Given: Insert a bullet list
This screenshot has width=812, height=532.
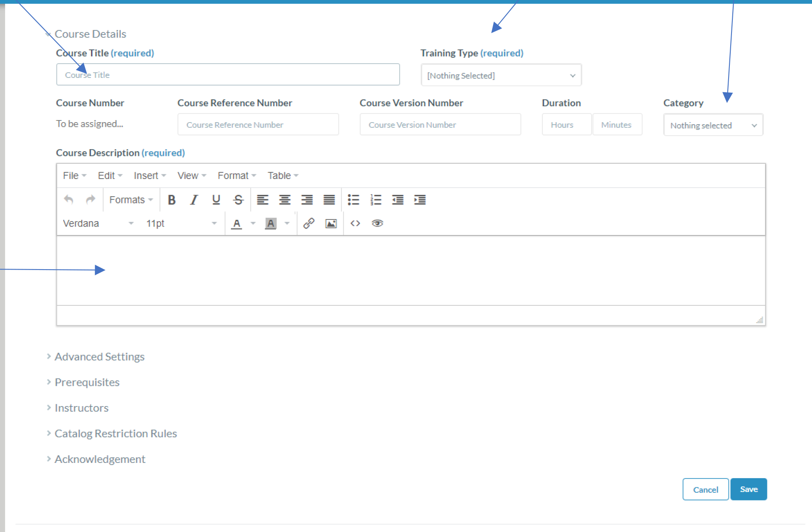Looking at the screenshot, I should (x=353, y=200).
